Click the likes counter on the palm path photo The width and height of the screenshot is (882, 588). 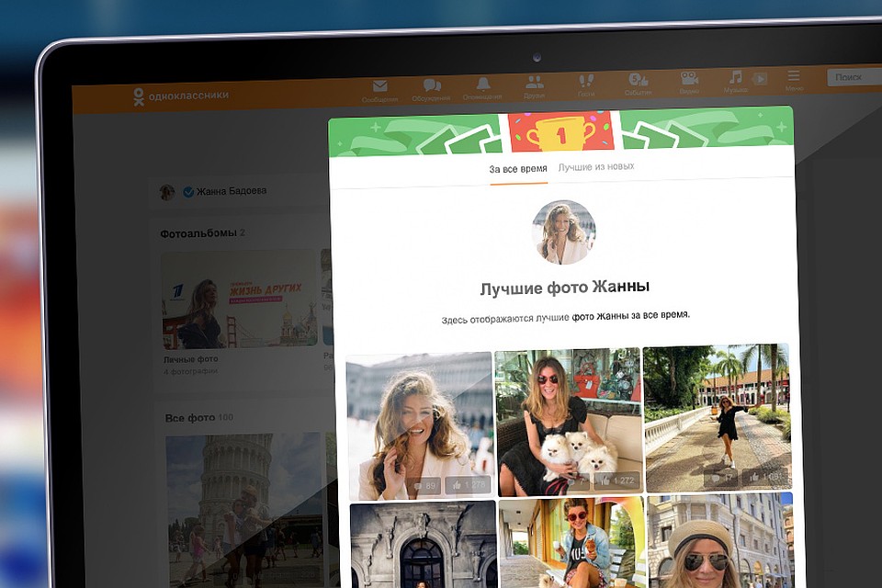[766, 477]
